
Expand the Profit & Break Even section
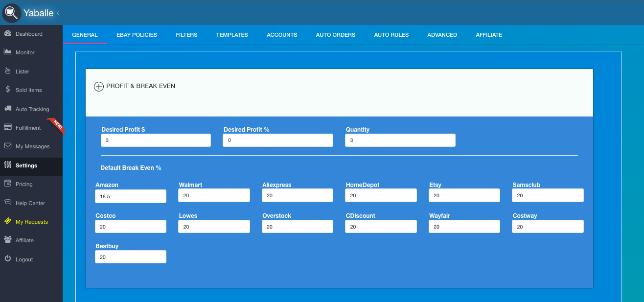pos(99,87)
